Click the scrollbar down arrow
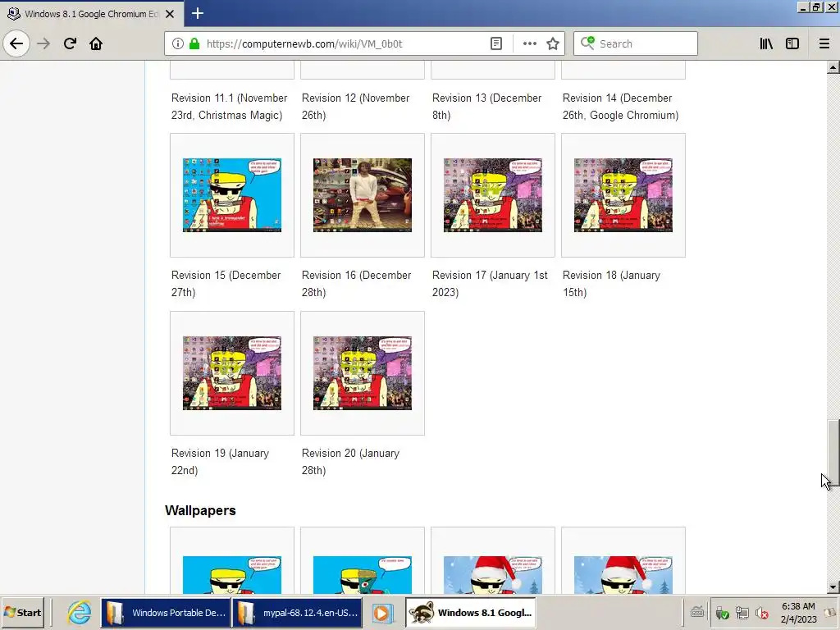Image resolution: width=840 pixels, height=630 pixels. (833, 587)
